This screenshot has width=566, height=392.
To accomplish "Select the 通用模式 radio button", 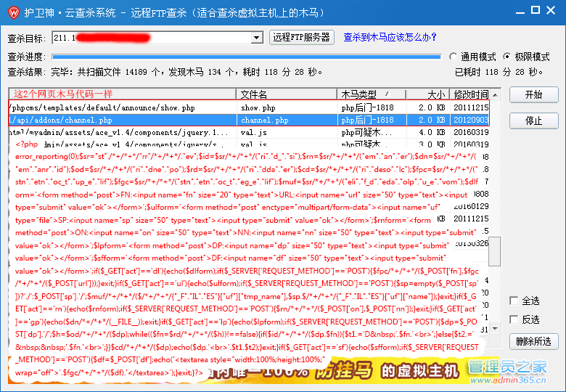I will pos(453,57).
